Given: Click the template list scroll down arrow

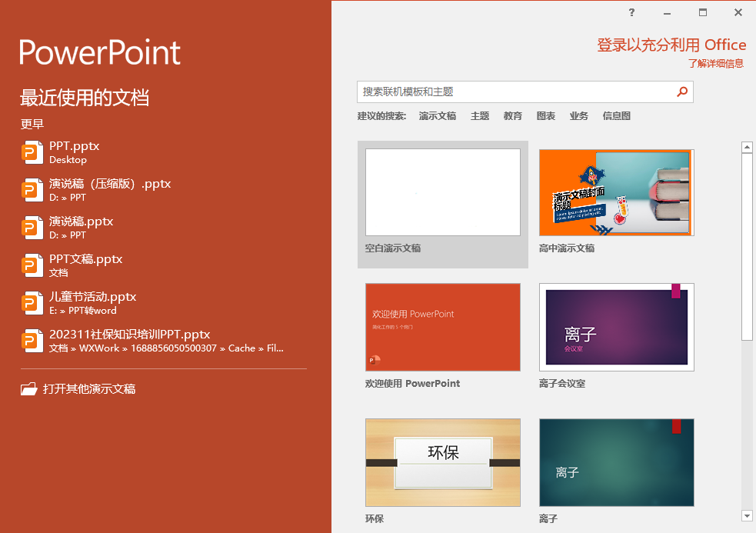Looking at the screenshot, I should pos(747,515).
